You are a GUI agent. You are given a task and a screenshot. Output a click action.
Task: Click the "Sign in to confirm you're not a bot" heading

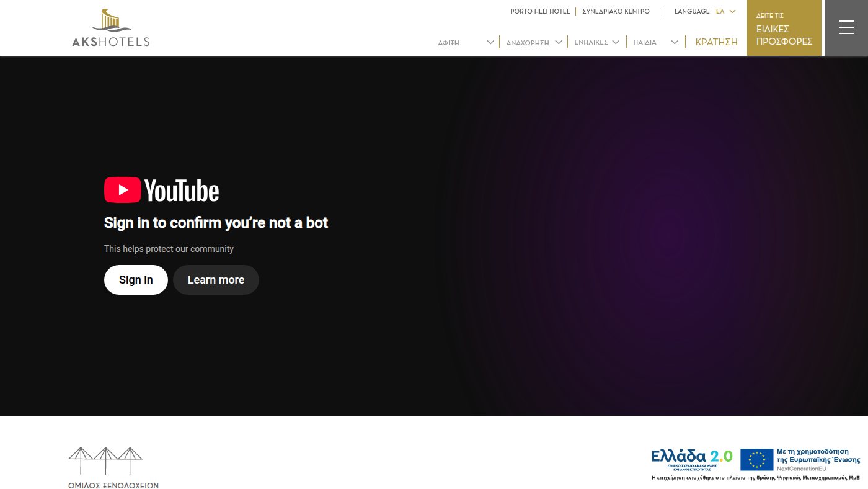[x=216, y=223]
